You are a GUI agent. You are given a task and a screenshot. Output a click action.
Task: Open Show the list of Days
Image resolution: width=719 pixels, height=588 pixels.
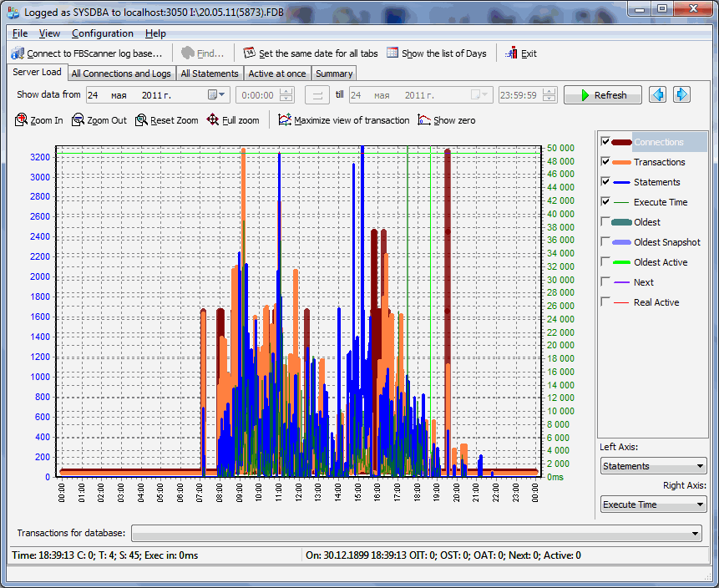(x=436, y=53)
